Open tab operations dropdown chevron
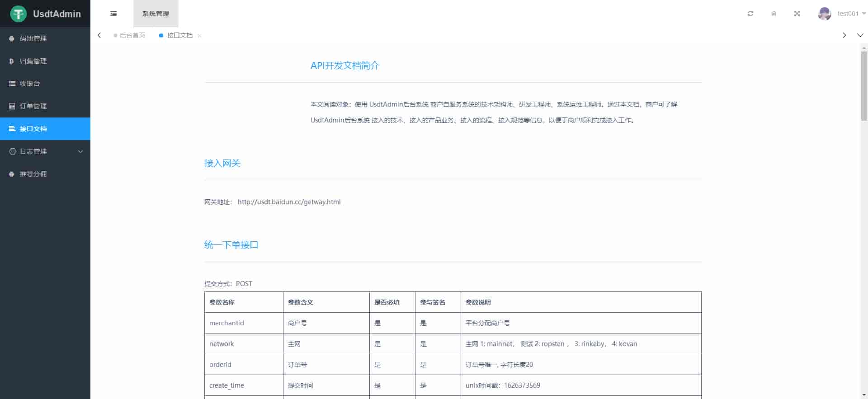Viewport: 868px width, 399px height. (x=860, y=35)
